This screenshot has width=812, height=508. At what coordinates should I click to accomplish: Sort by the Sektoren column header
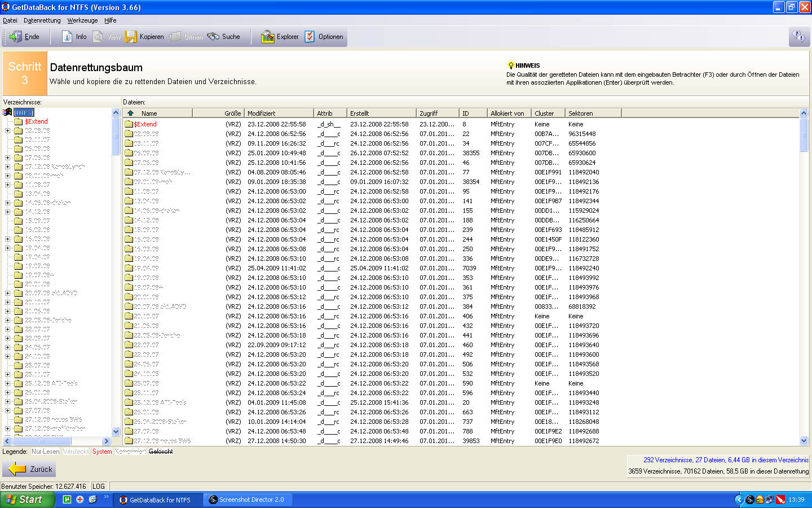(593, 113)
